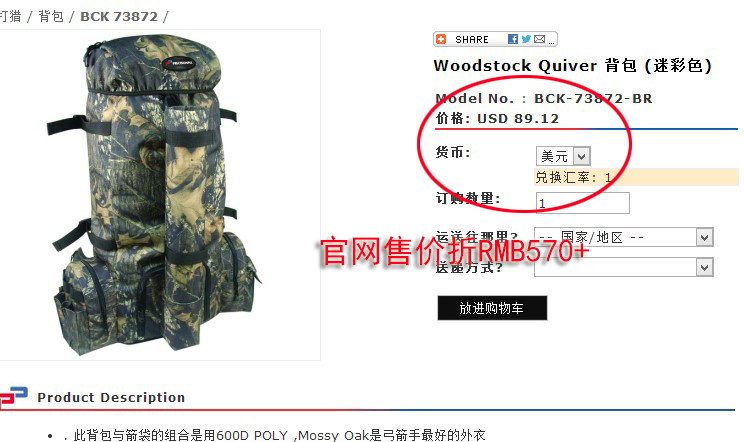Viewport: 744px width, 442px height.
Task: Share this product on Facebook
Action: (x=512, y=39)
